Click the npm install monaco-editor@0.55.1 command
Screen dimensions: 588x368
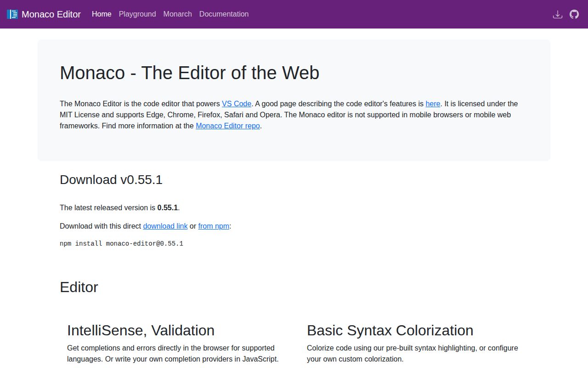121,243
